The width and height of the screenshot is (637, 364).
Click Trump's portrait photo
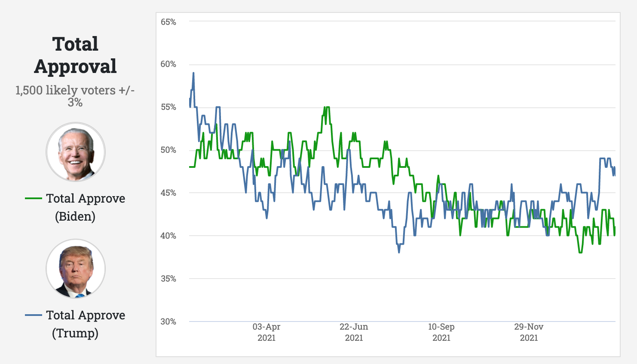click(x=76, y=269)
